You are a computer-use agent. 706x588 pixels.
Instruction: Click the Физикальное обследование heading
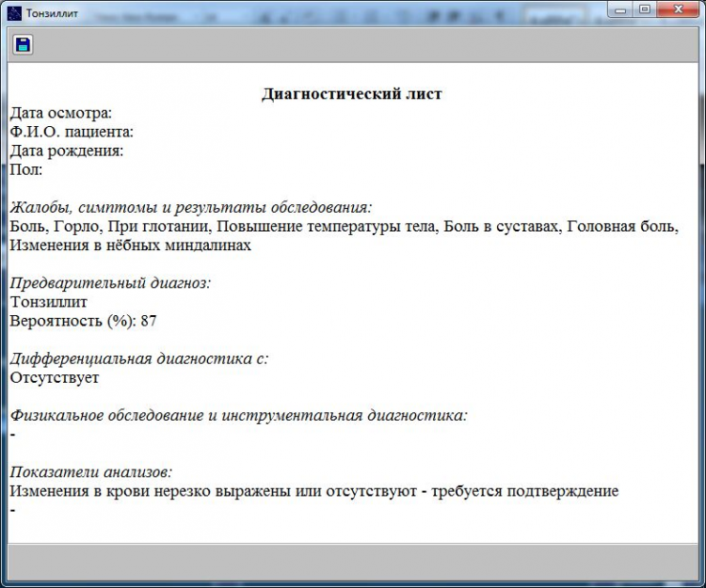pos(239,415)
